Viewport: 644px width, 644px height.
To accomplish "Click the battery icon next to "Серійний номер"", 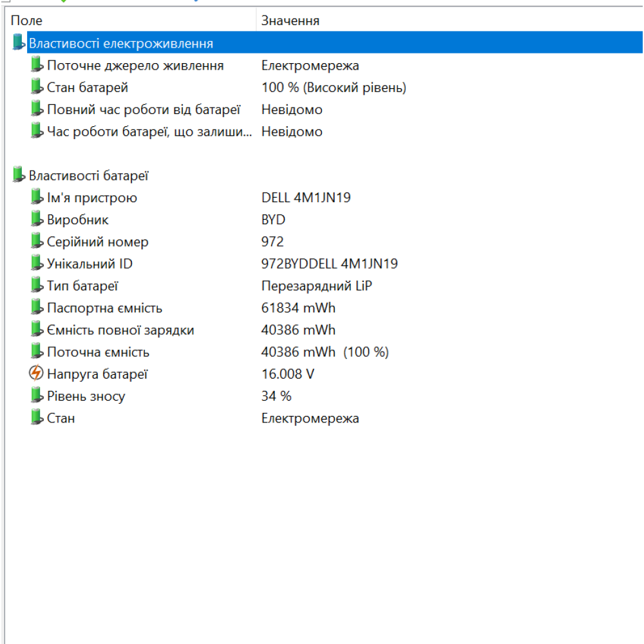I will (37, 241).
